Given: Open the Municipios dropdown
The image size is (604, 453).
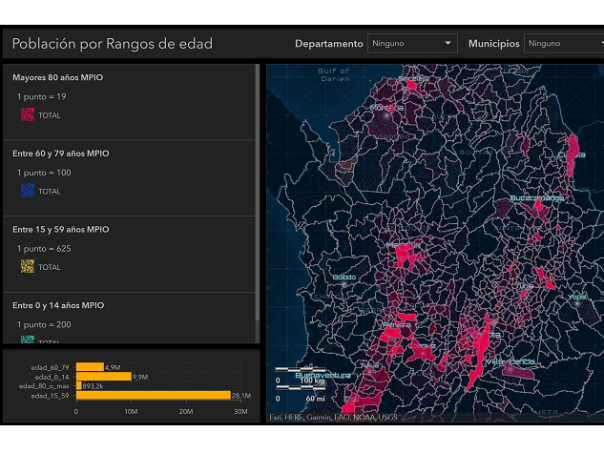Looking at the screenshot, I should [x=564, y=44].
